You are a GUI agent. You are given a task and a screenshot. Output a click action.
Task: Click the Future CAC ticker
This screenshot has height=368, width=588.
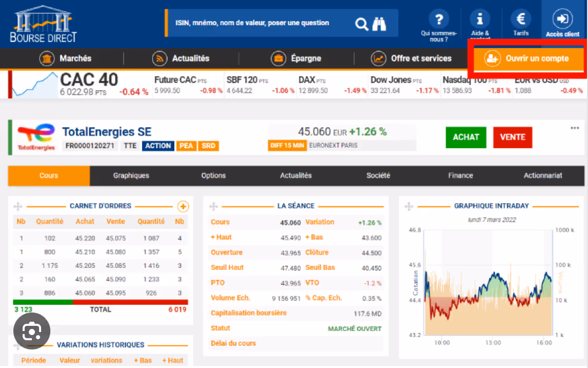(x=188, y=85)
